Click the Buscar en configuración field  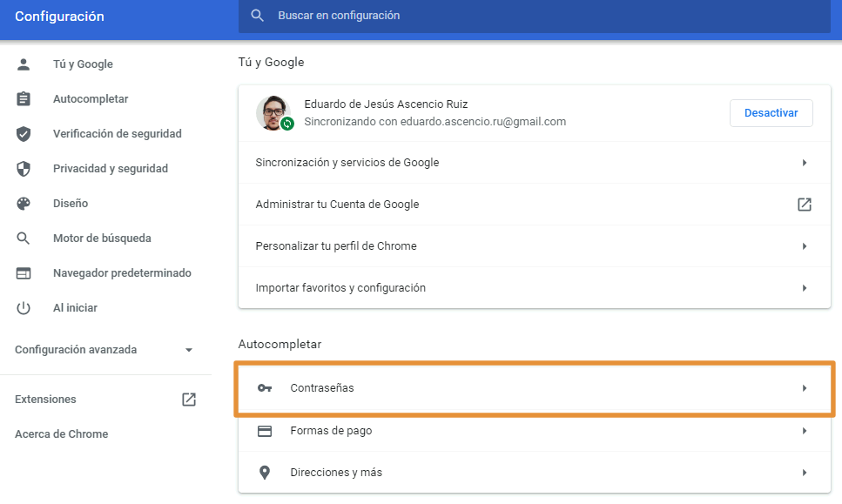pos(522,16)
